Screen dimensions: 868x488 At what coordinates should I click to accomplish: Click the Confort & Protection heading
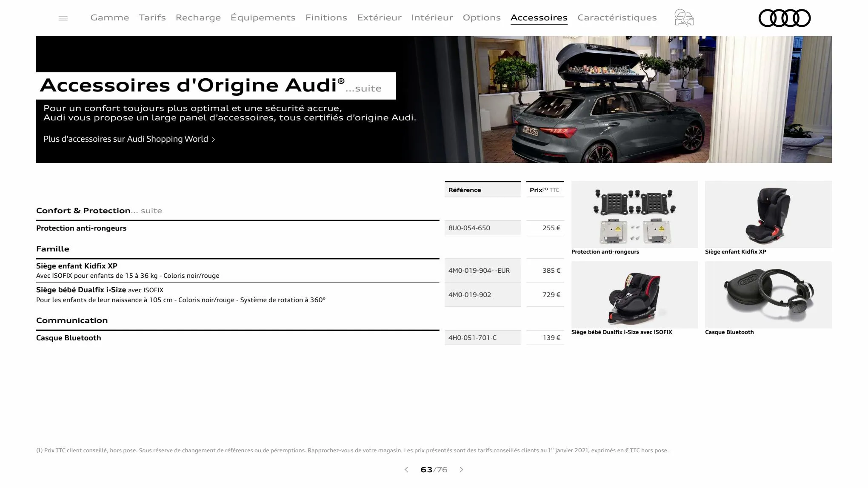(83, 211)
